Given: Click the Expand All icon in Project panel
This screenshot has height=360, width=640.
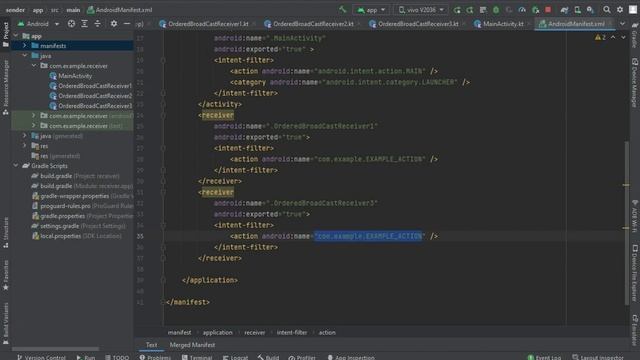Looking at the screenshot, I should tap(84, 24).
